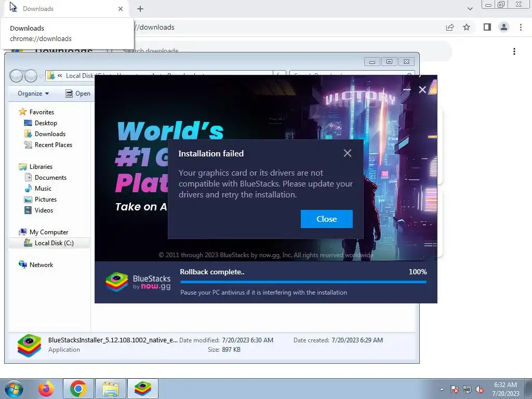Select Libraries in the navigation pane
This screenshot has height=399, width=532.
pos(41,167)
